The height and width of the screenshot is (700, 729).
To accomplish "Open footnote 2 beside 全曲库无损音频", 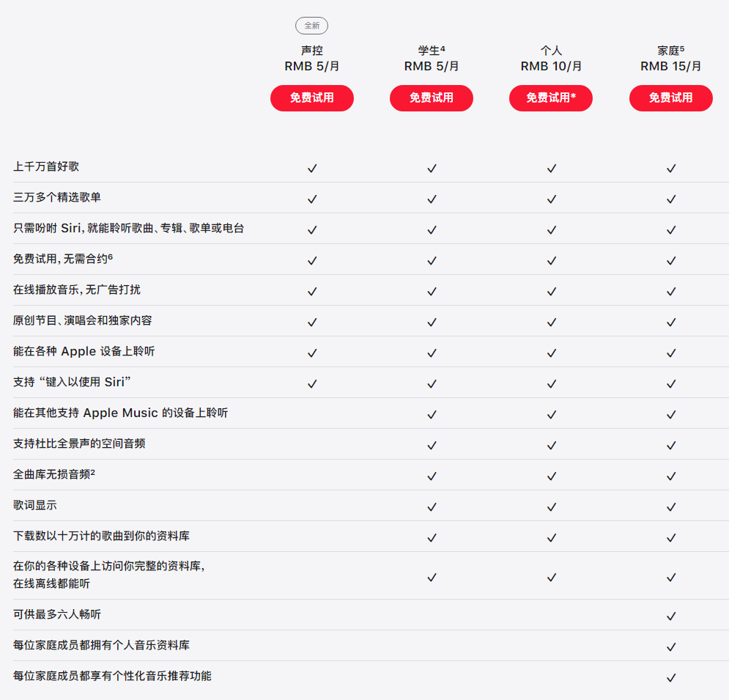I will (93, 473).
